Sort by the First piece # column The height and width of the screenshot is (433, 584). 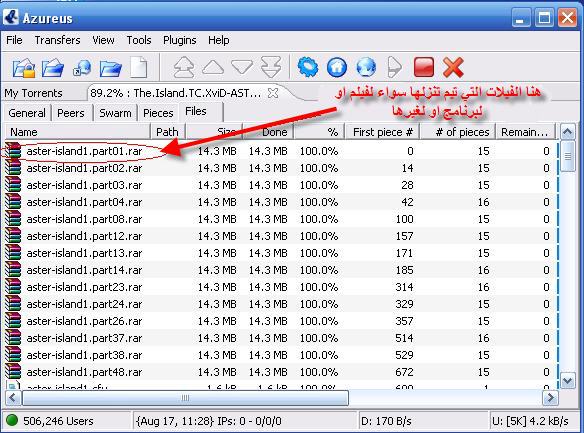[383, 132]
